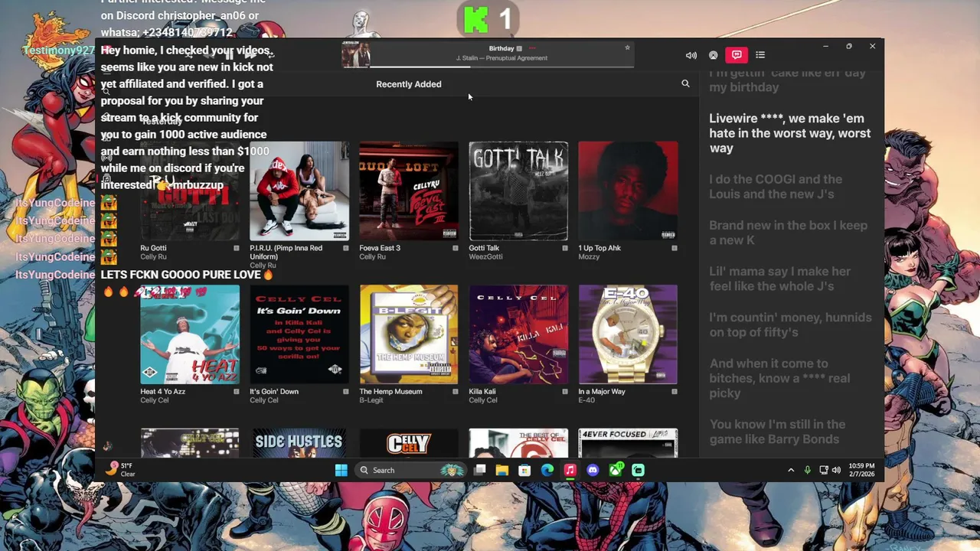Click the green microphone tray icon
This screenshot has width=980, height=551.
coord(807,470)
